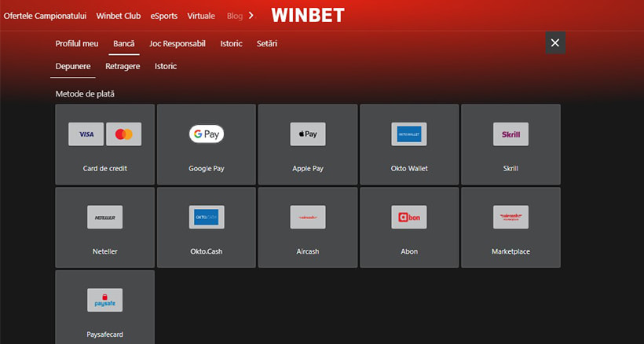Select the Depunere sub-tab

coord(73,66)
